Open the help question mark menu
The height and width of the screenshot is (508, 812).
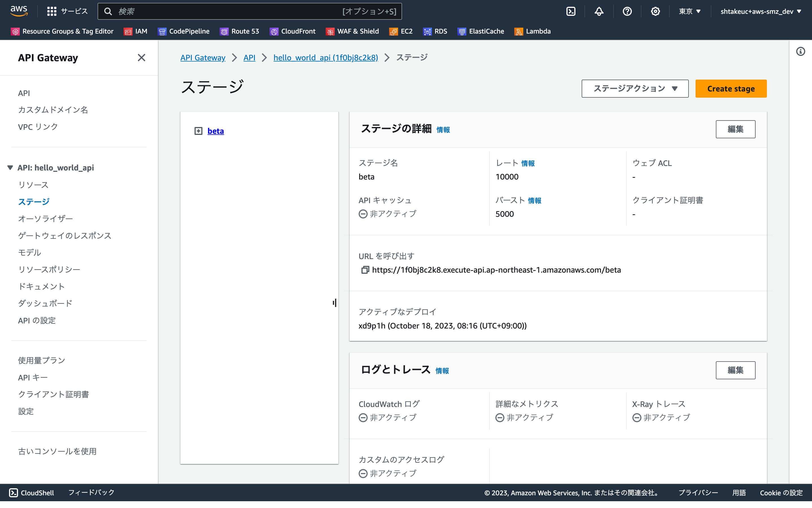coord(627,11)
